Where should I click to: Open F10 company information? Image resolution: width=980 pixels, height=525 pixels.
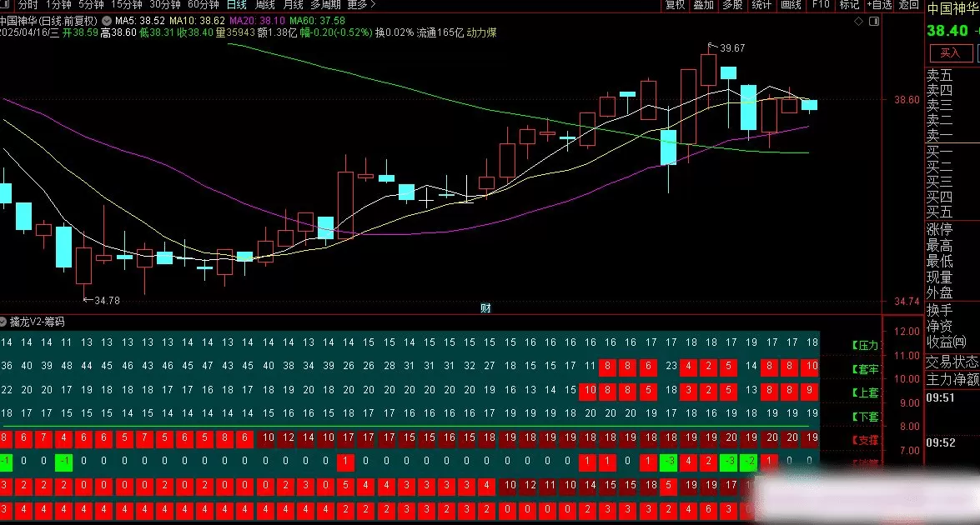click(820, 5)
